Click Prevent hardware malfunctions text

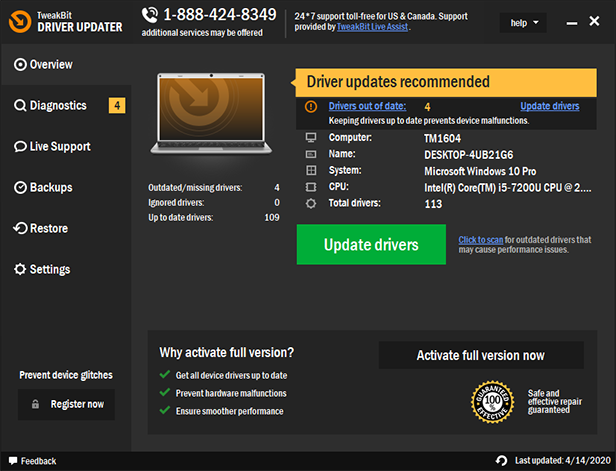pos(231,393)
